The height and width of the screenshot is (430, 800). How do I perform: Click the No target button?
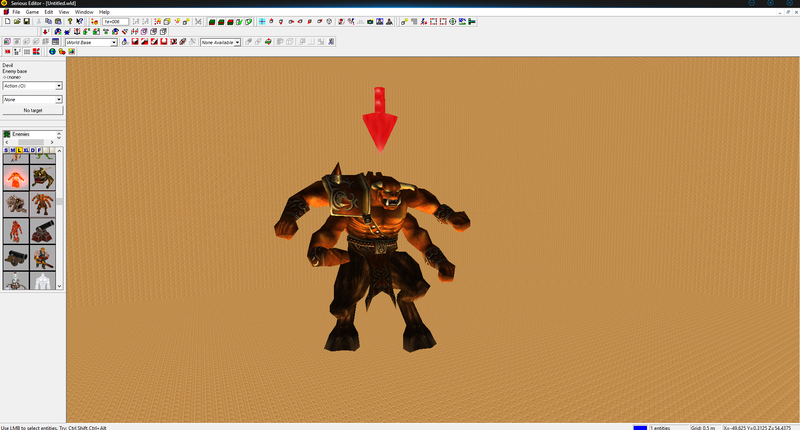click(33, 110)
